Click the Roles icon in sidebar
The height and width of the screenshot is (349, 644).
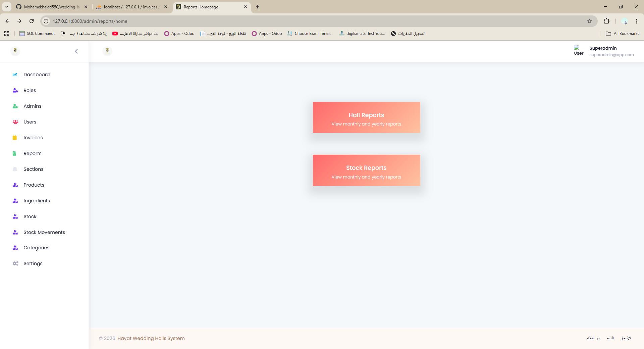coord(15,90)
